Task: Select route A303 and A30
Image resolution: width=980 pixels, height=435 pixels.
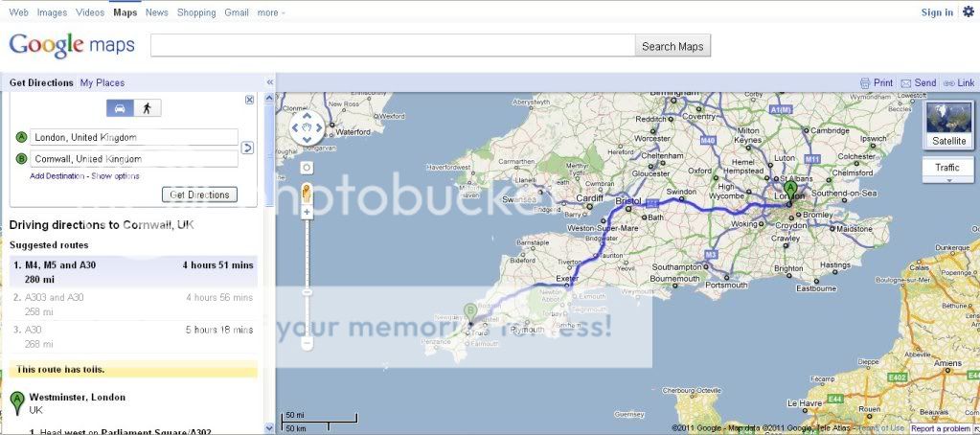Action: [133, 305]
